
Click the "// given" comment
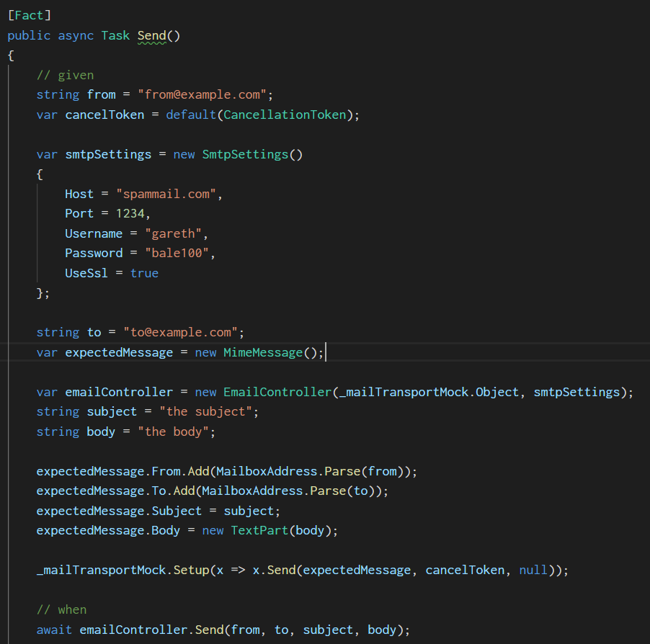65,75
